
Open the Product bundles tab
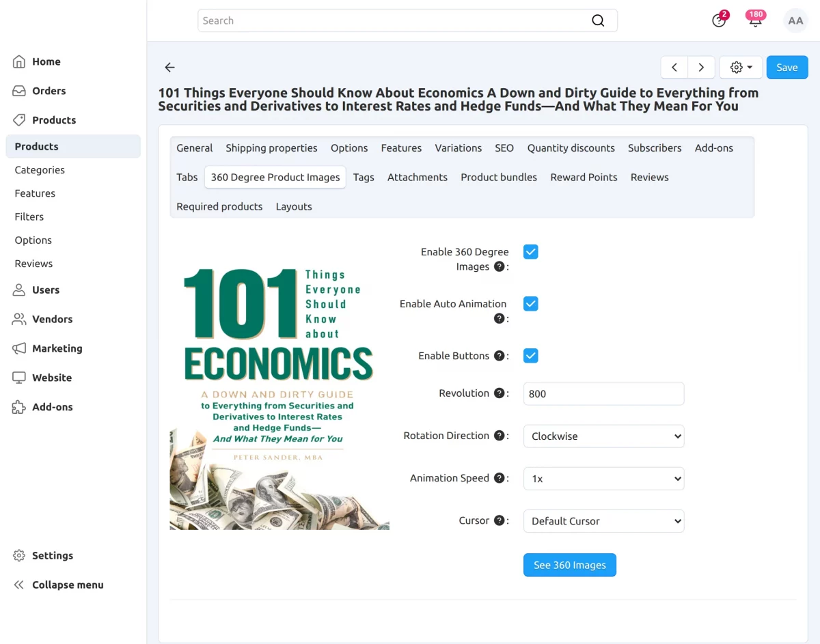(499, 178)
